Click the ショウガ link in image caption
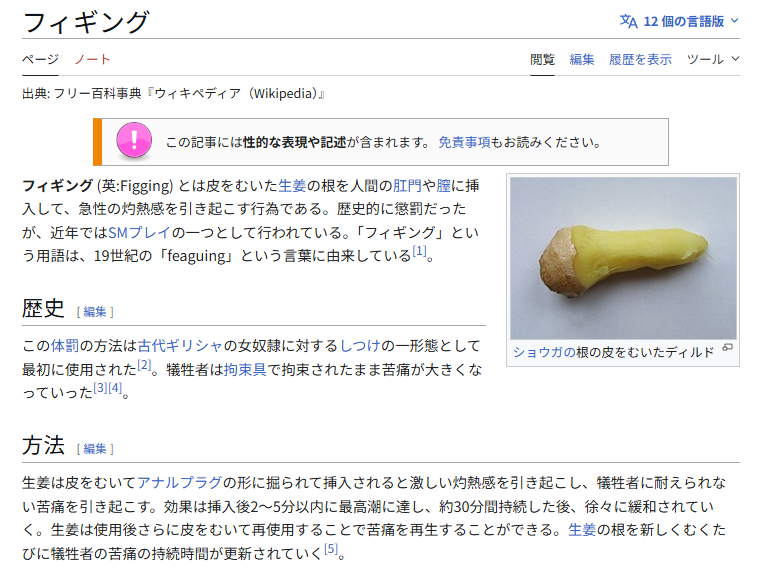762x568 pixels. (x=544, y=352)
